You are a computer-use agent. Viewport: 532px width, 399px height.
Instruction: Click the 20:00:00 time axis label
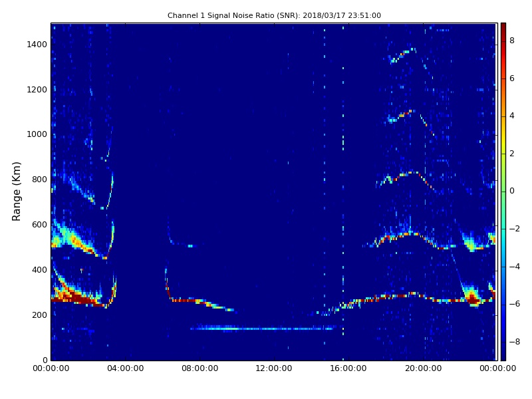pos(423,368)
